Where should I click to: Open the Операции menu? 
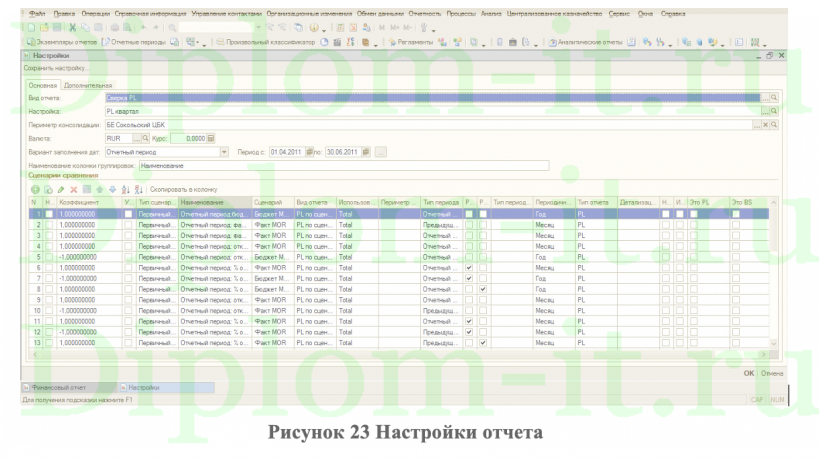pos(96,14)
